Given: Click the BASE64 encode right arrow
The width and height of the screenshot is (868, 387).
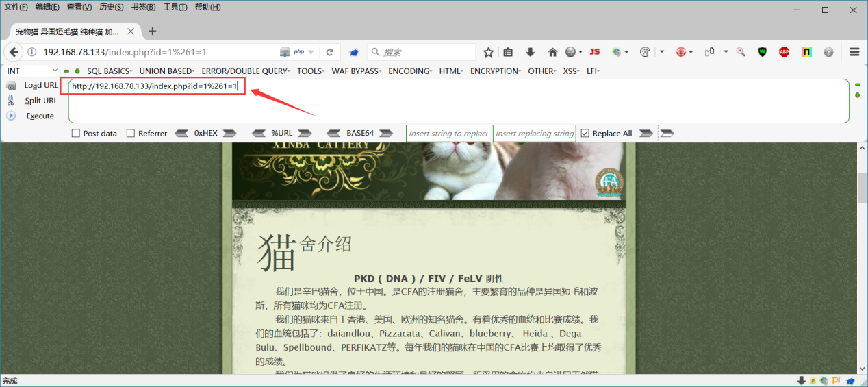Looking at the screenshot, I should pyautogui.click(x=386, y=133).
